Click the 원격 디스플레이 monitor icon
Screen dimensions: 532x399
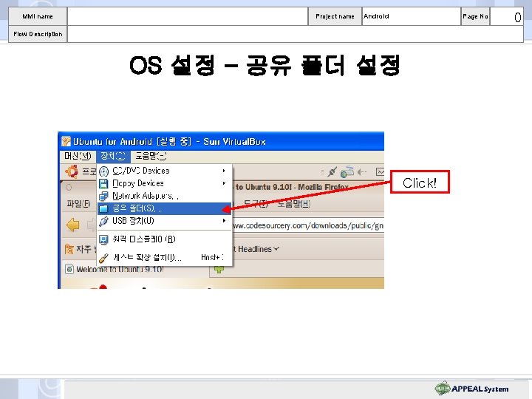tap(103, 239)
